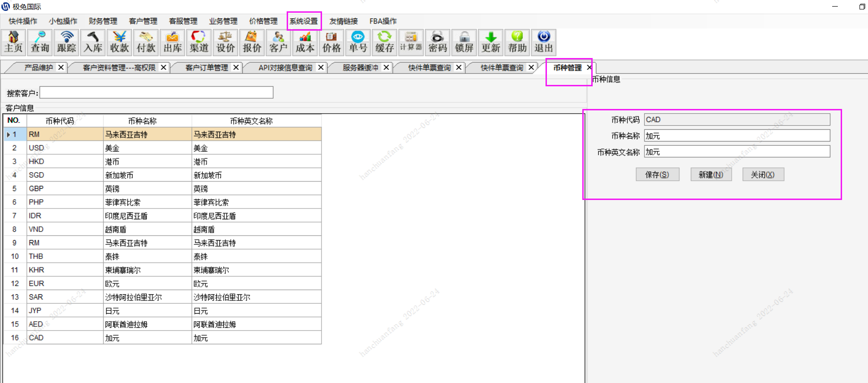The height and width of the screenshot is (383, 868).
Task: Open the 系统设置 menu
Action: click(x=304, y=21)
